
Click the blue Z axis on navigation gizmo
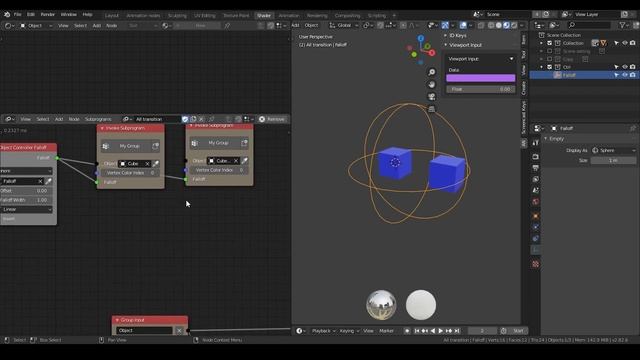[421, 38]
